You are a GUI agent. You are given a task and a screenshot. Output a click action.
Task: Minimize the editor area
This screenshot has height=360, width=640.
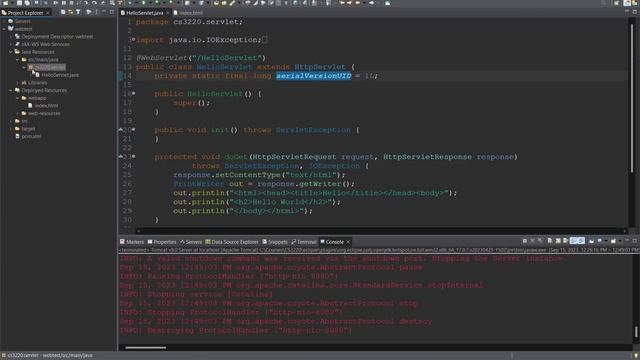(627, 12)
